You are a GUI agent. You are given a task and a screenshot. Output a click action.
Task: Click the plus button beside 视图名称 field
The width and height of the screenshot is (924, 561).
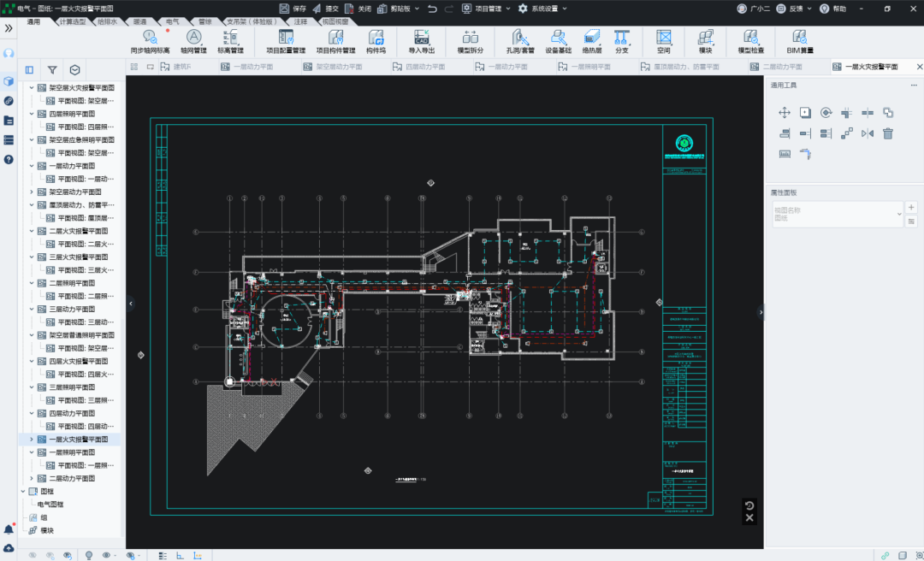coord(912,208)
